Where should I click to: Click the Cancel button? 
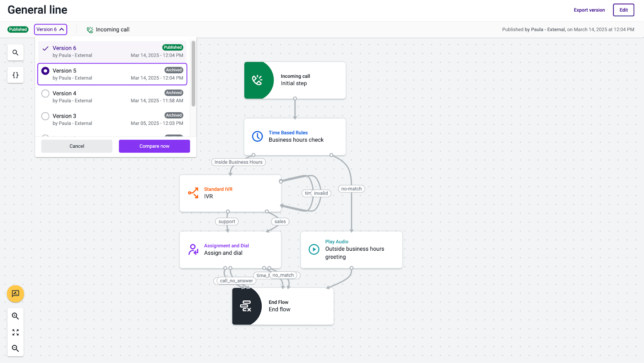pyautogui.click(x=77, y=146)
